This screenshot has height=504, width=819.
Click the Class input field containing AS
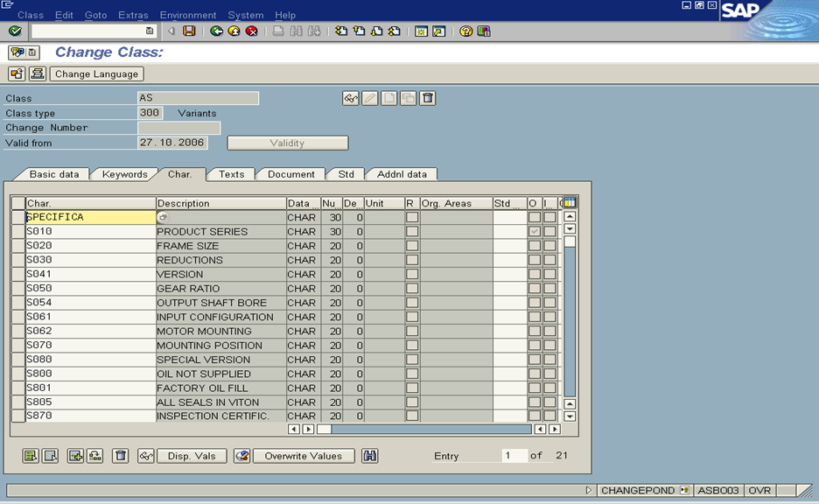coord(198,98)
